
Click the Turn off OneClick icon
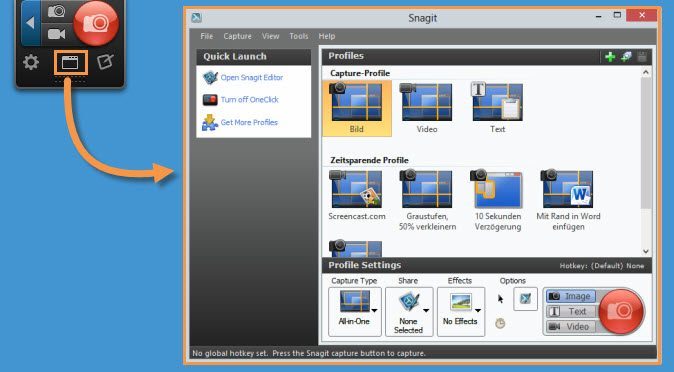click(210, 100)
